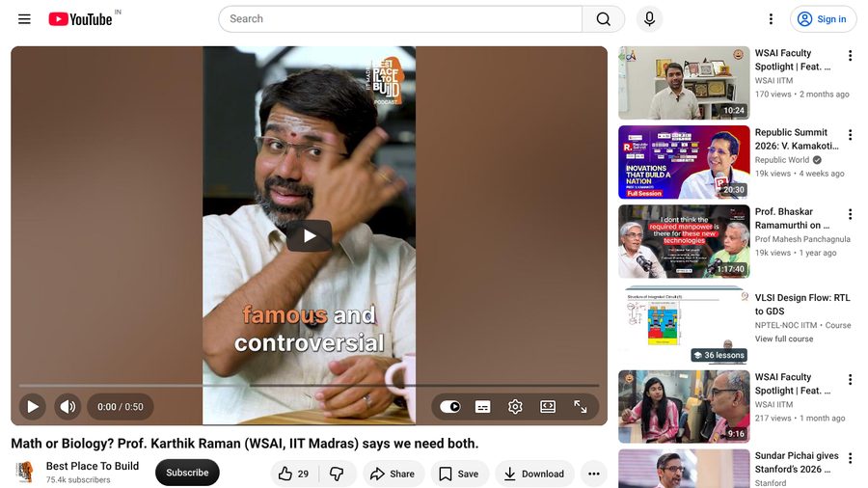Start voice search with microphone icon
Screen dimensions: 868x488
click(x=649, y=19)
